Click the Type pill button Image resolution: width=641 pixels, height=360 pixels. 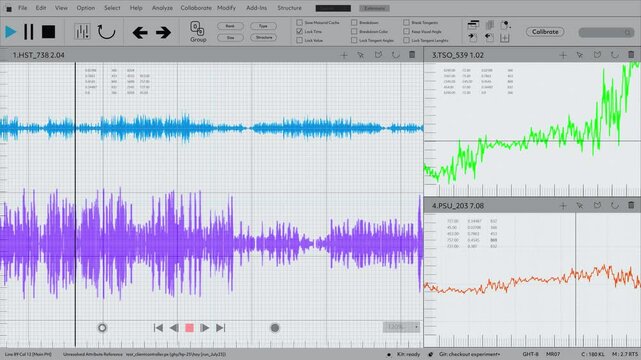(263, 26)
